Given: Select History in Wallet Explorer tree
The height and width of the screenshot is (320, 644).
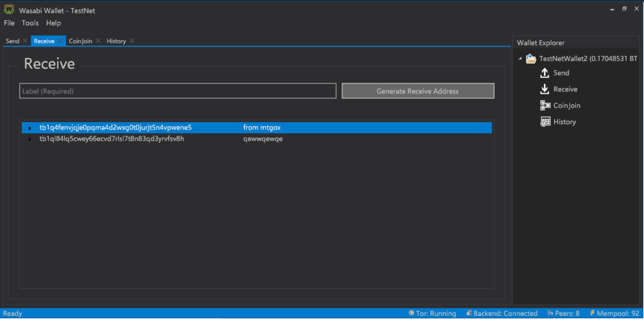Looking at the screenshot, I should click(565, 122).
